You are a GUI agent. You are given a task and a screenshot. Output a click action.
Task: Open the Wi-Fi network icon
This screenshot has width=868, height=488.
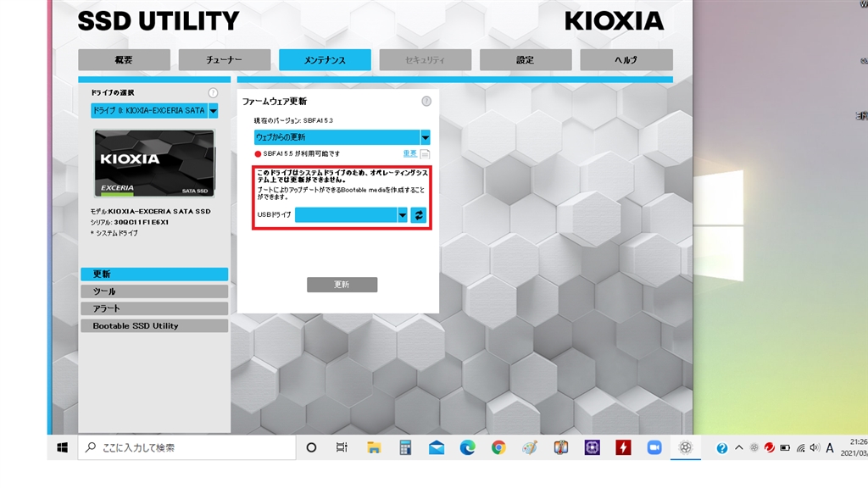[x=800, y=447]
